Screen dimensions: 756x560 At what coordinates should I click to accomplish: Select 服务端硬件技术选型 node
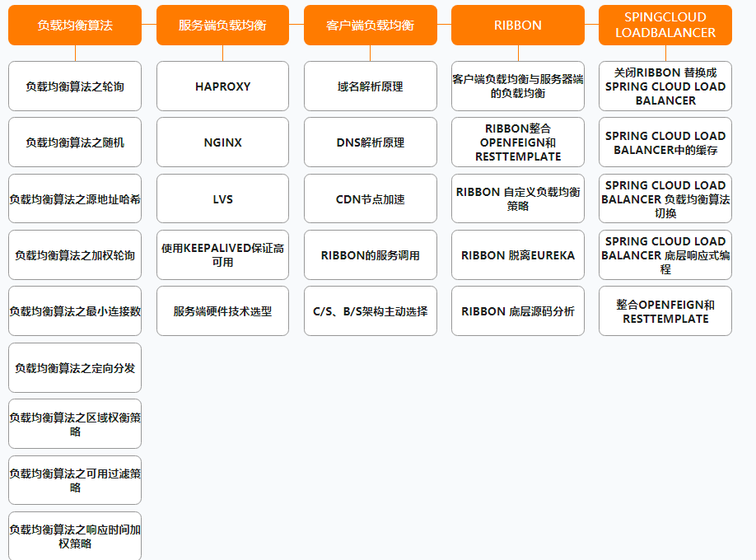point(222,310)
